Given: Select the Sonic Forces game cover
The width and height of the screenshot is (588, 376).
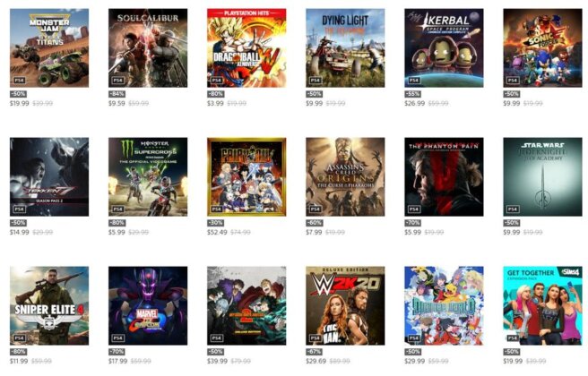Looking at the screenshot, I should coord(542,48).
